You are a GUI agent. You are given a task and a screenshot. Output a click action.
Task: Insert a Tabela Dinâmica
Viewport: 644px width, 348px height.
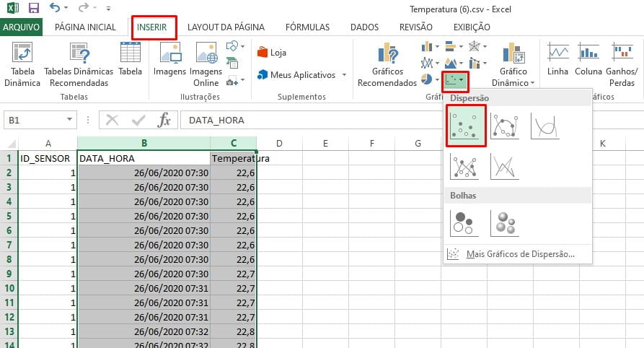22,66
